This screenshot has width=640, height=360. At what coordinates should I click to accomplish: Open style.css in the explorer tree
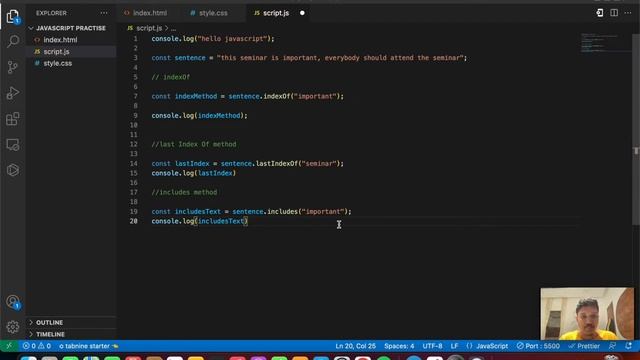pos(58,64)
